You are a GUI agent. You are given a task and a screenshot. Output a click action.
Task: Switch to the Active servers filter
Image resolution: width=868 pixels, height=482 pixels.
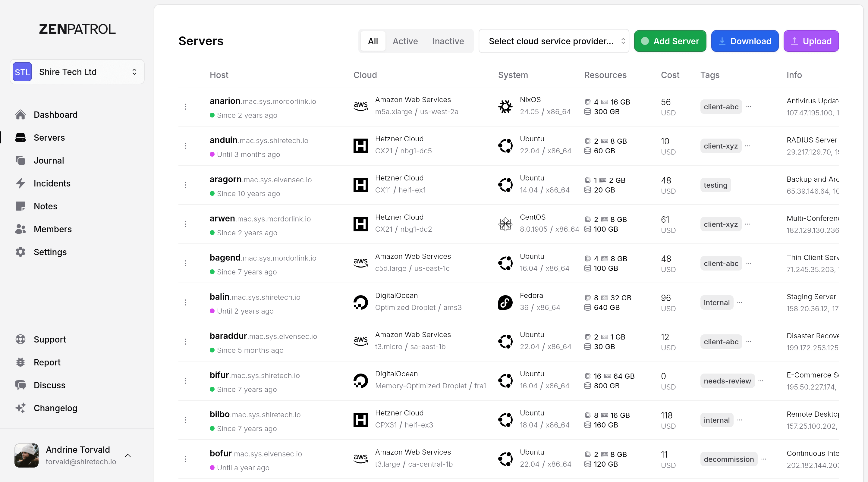[x=405, y=41]
